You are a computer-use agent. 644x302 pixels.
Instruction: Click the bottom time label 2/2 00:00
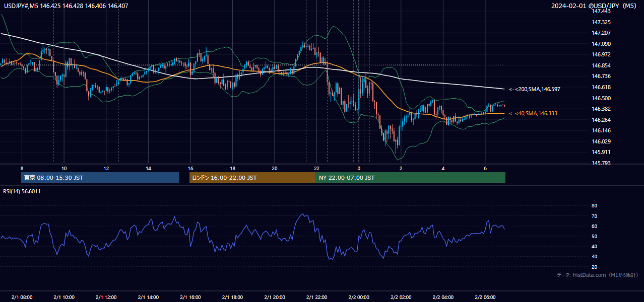[x=359, y=297]
